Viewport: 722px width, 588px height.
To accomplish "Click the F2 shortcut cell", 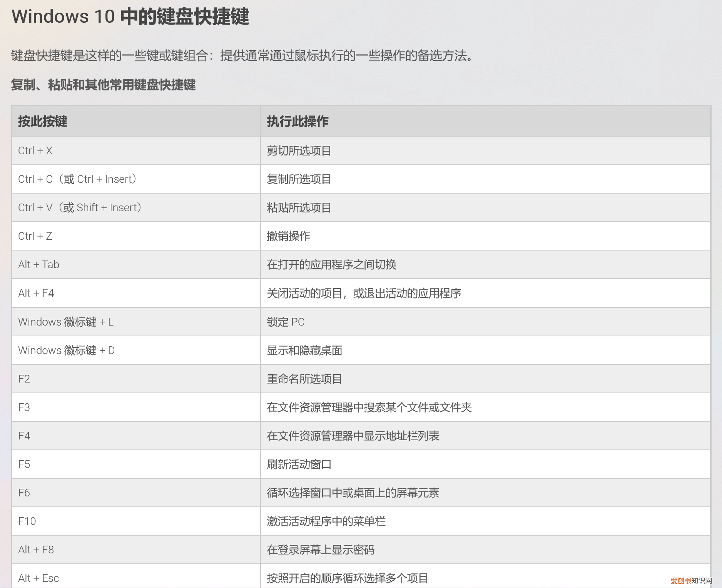I will point(24,379).
